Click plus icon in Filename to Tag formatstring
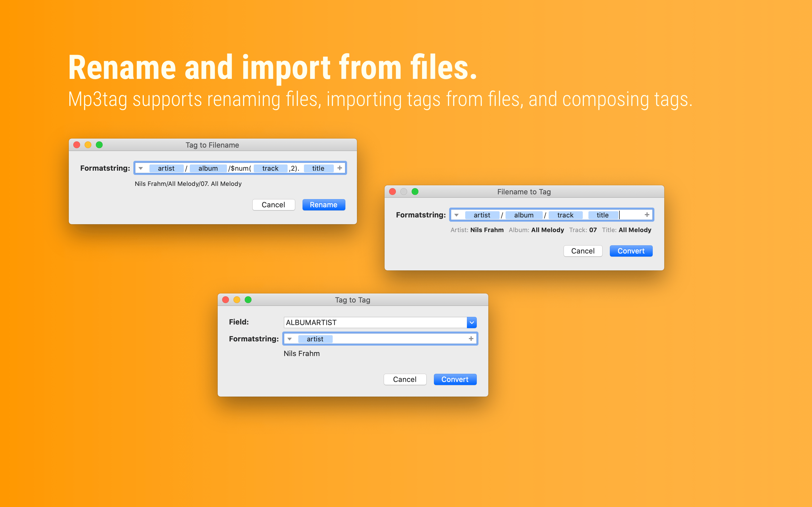 [x=647, y=215]
